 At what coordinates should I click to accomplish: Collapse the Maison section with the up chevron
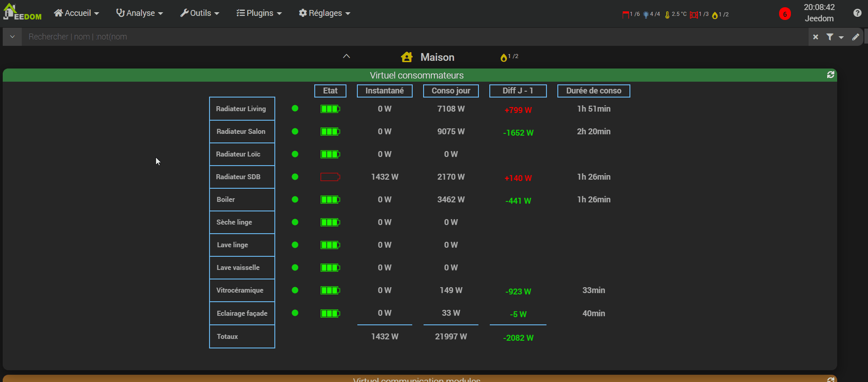346,56
